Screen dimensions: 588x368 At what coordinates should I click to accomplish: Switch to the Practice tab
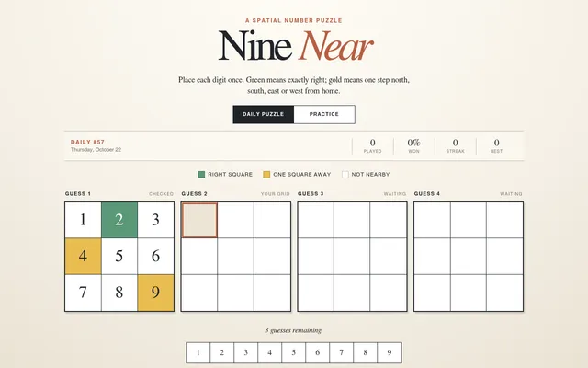[x=324, y=114]
